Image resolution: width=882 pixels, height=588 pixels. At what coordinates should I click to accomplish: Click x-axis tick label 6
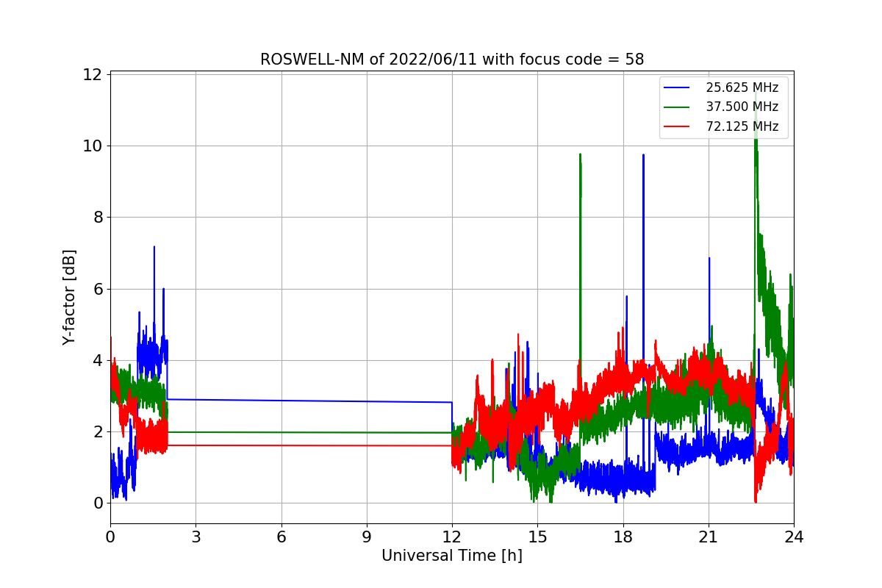(x=282, y=537)
